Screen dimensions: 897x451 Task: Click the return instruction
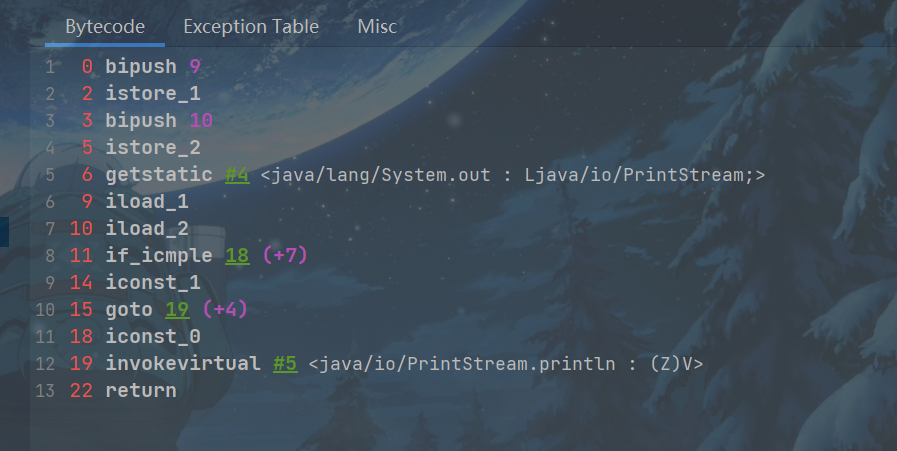[x=140, y=391]
